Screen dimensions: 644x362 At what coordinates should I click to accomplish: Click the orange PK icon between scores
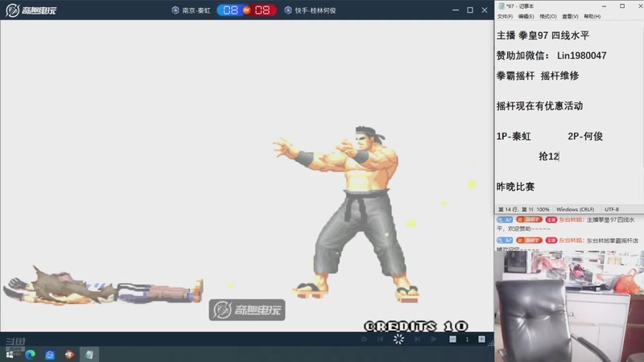[x=246, y=10]
